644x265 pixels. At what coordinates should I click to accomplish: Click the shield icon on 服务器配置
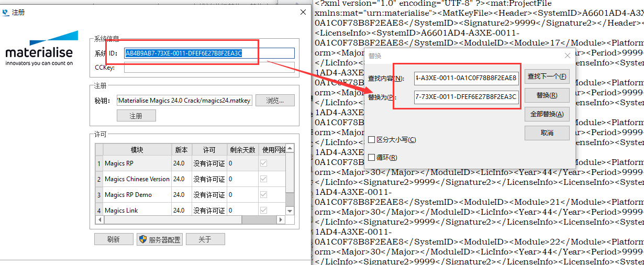[143, 239]
